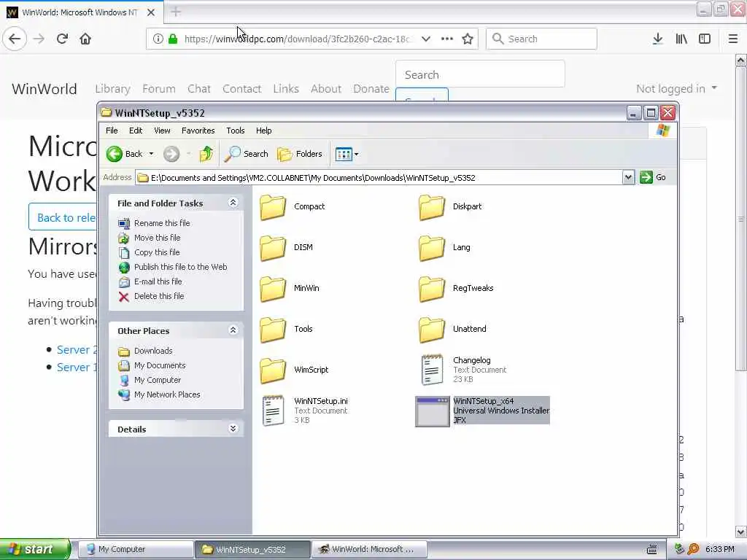Select the WimScript folder

tap(294, 370)
